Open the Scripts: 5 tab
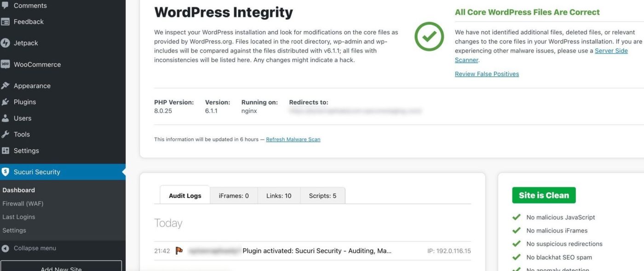Image resolution: width=644 pixels, height=271 pixels. [x=322, y=196]
